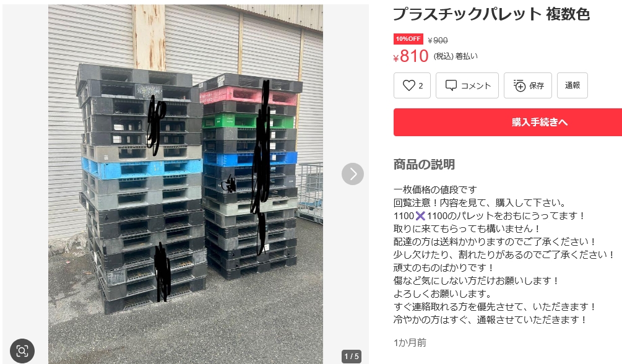Click the プラスチックパレット 複数色 title

(x=491, y=14)
